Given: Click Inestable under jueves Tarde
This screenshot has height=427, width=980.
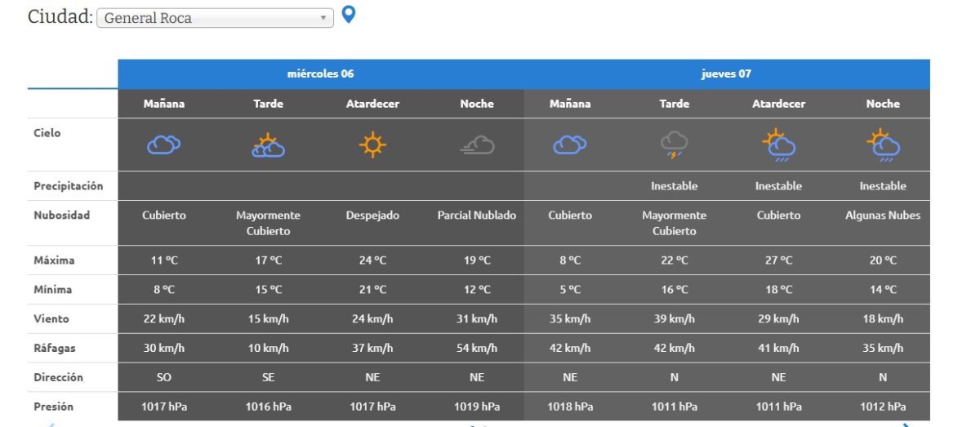Looking at the screenshot, I should [675, 186].
